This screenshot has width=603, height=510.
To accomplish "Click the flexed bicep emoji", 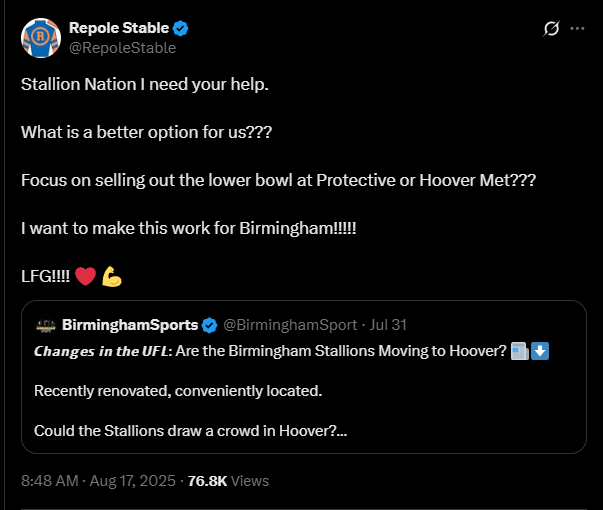I will (x=111, y=277).
